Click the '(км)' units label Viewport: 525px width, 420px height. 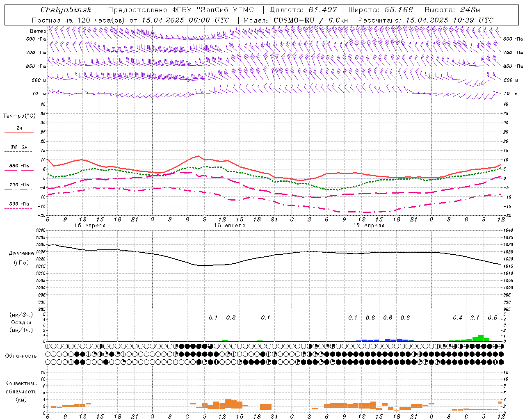(x=21, y=399)
